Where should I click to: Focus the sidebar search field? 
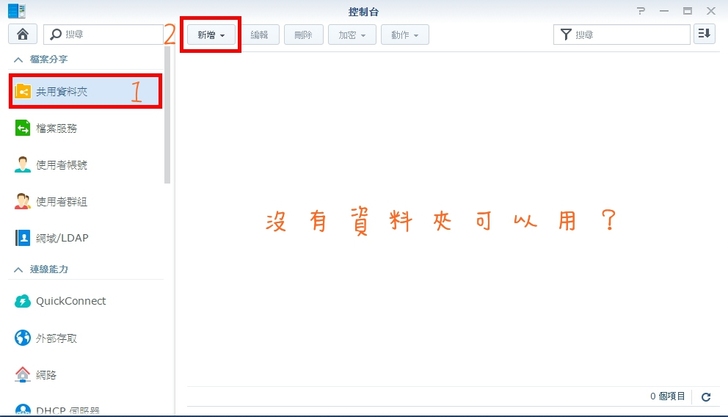click(103, 34)
